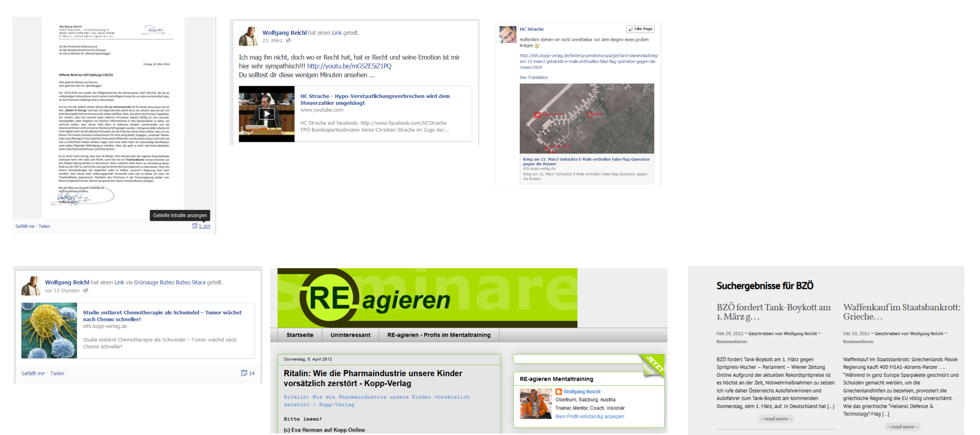Screen dimensions: 980x435
Task: Play the HC Strache YouTube video
Action: point(267,113)
